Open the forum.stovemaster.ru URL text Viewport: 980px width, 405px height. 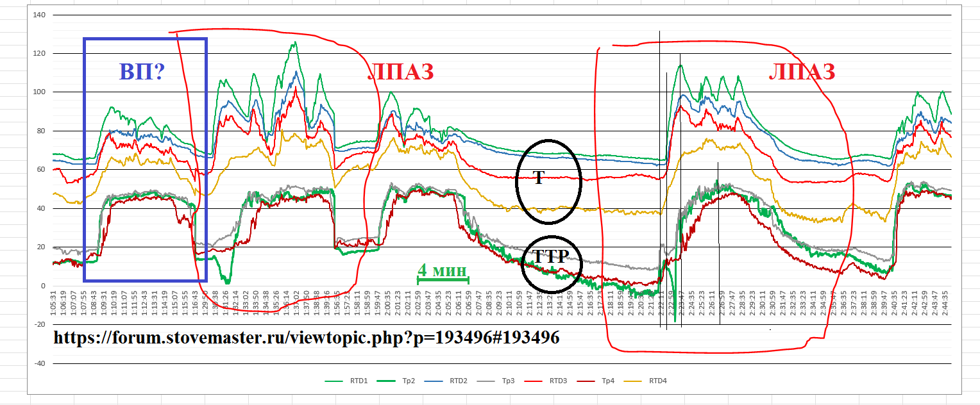coord(307,337)
